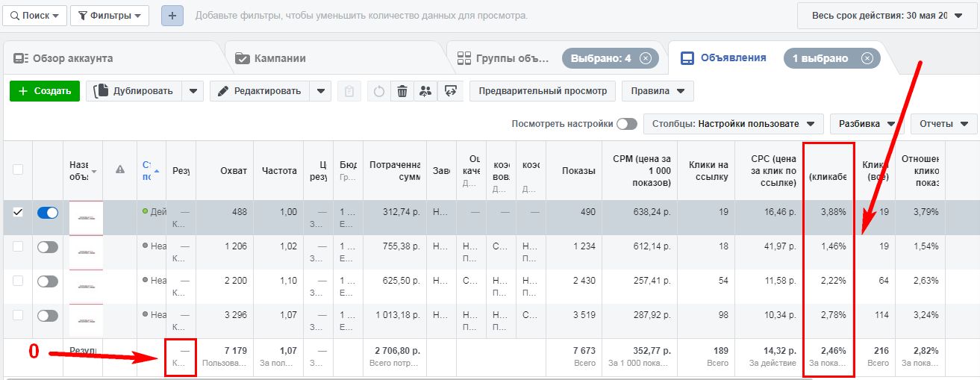Clear the 'Выбрано: 4' ad group selection
Image resolution: width=980 pixels, height=380 pixels.
click(x=646, y=58)
